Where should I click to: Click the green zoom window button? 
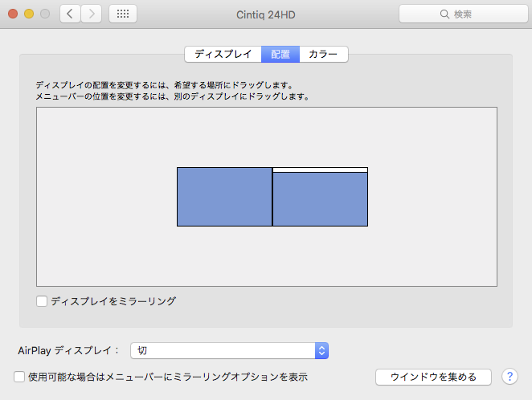click(x=45, y=14)
